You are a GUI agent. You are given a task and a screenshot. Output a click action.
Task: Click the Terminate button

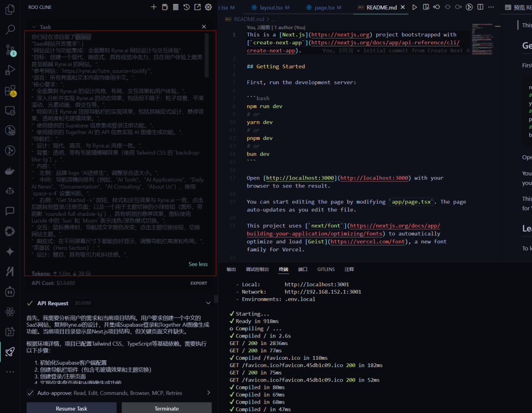(166, 408)
